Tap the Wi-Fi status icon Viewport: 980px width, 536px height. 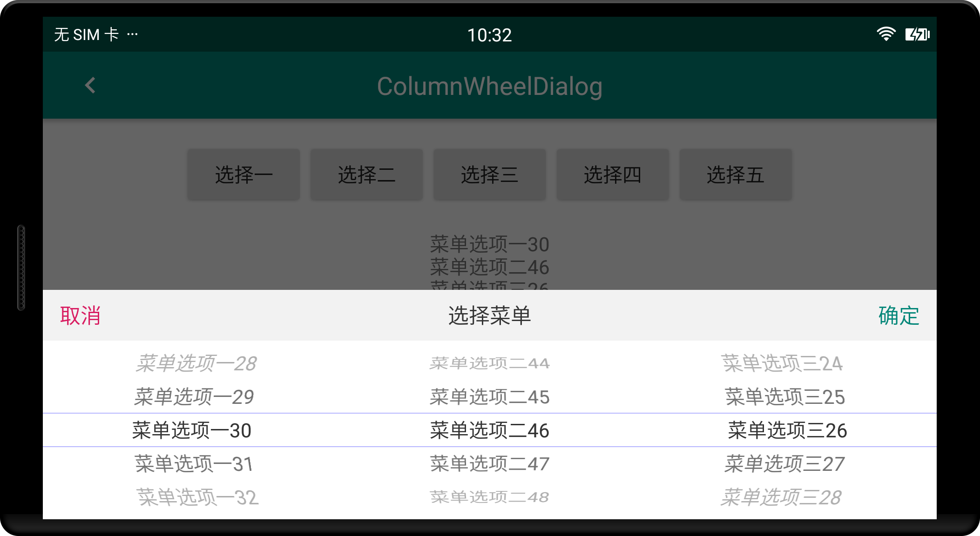885,34
